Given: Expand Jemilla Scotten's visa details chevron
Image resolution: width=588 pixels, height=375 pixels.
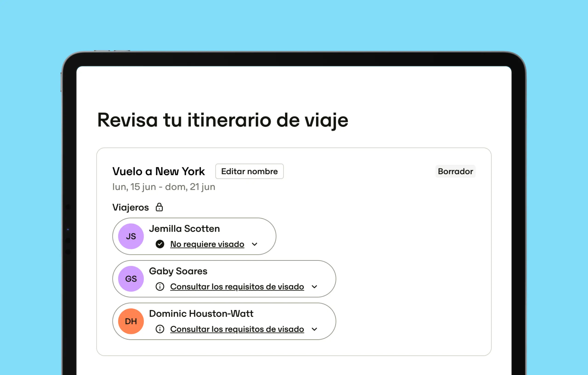Looking at the screenshot, I should click(254, 244).
